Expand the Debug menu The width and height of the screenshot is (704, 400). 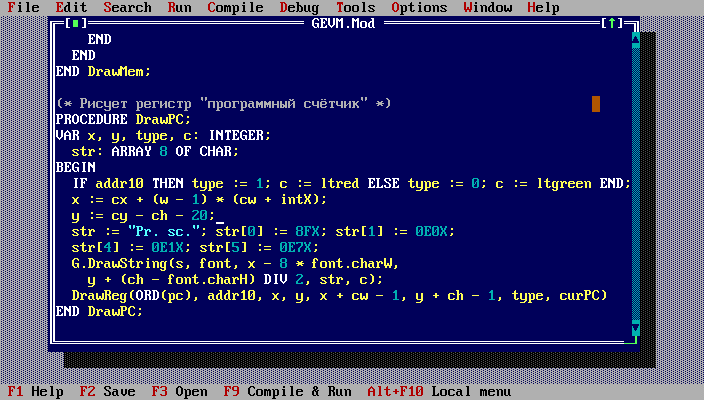coord(299,7)
